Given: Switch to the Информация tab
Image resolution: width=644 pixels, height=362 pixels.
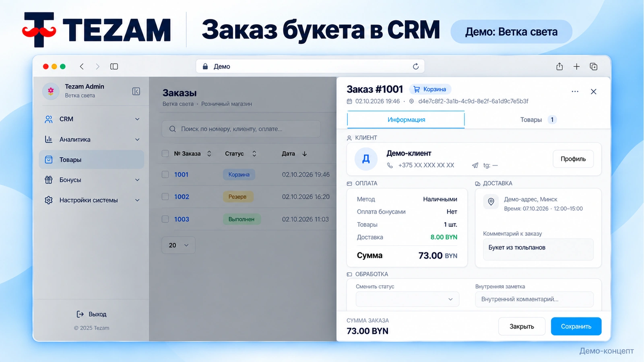Looking at the screenshot, I should point(406,119).
